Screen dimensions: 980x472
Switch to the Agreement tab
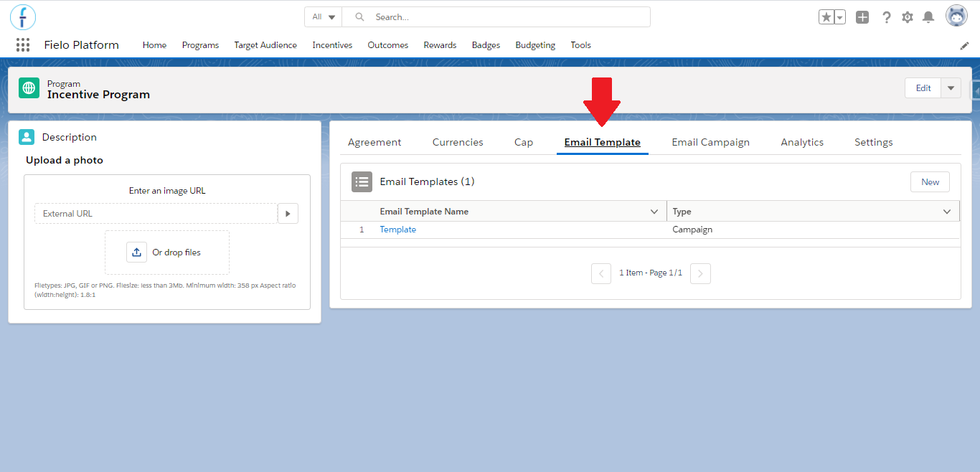pos(374,142)
